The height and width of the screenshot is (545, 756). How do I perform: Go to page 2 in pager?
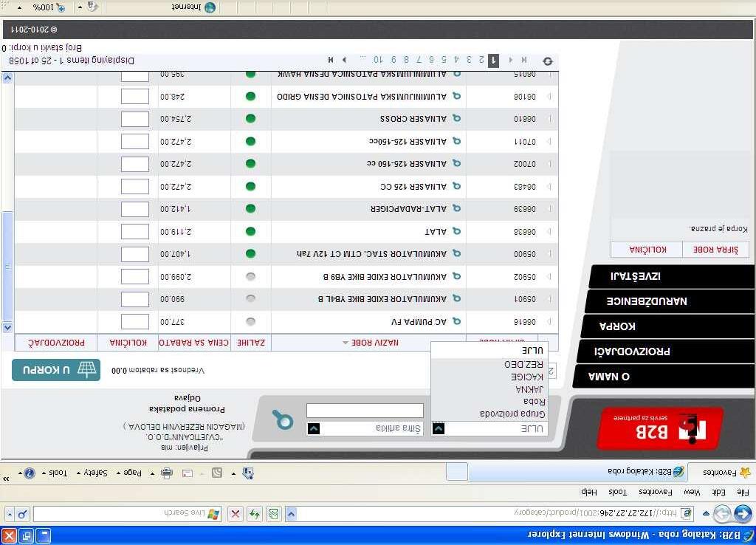click(481, 60)
